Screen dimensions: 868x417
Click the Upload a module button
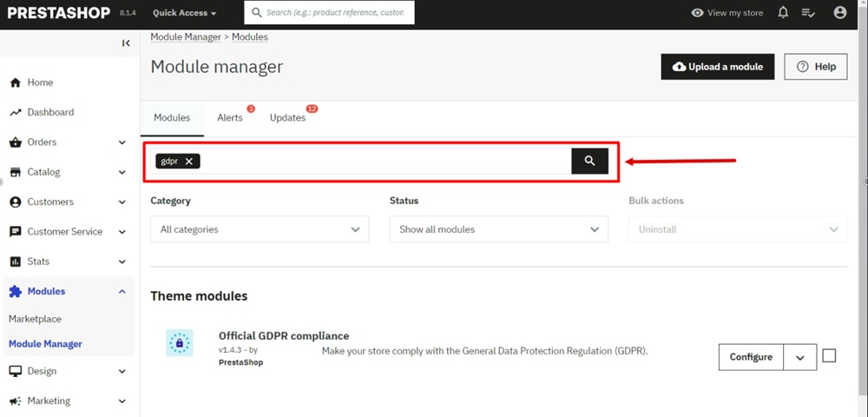coord(718,66)
